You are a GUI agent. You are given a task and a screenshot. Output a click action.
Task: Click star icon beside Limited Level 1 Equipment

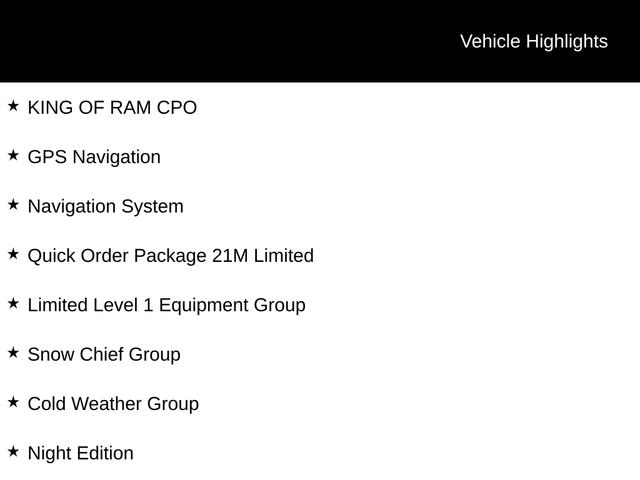point(13,303)
